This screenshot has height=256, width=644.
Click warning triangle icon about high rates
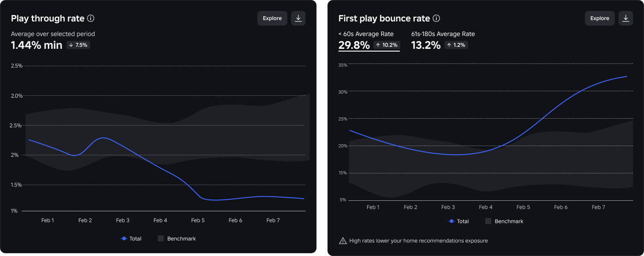pyautogui.click(x=343, y=240)
